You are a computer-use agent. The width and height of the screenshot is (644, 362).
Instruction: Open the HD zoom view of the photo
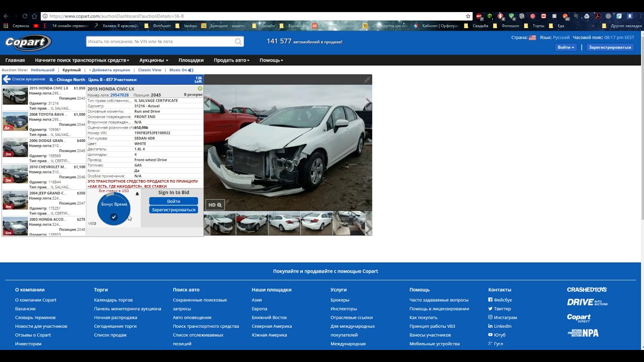(x=215, y=205)
